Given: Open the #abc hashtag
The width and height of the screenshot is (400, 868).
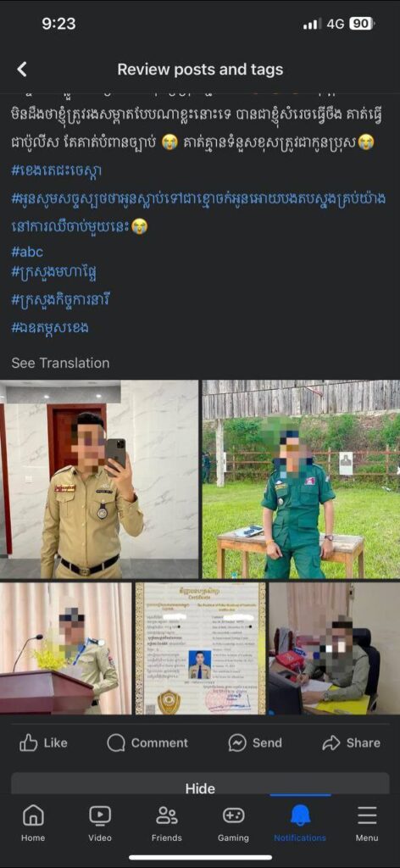Looking at the screenshot, I should [27, 252].
